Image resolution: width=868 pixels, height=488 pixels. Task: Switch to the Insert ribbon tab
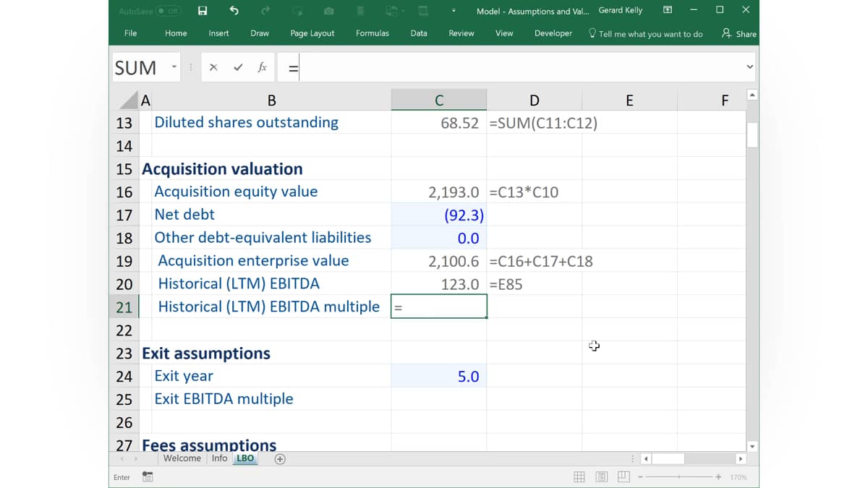(x=218, y=33)
